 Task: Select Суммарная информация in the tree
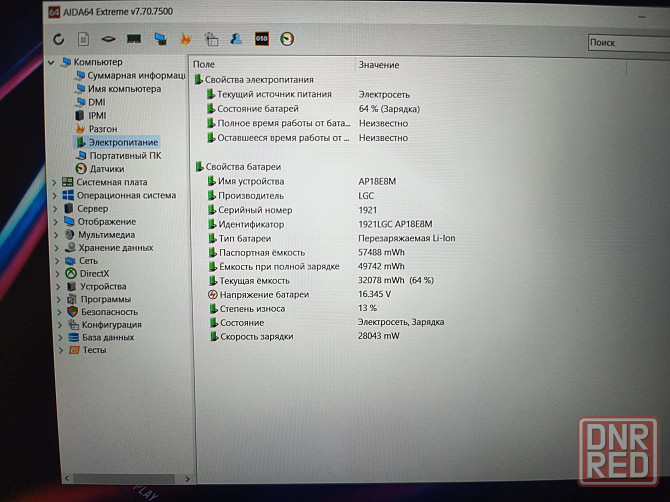(135, 75)
